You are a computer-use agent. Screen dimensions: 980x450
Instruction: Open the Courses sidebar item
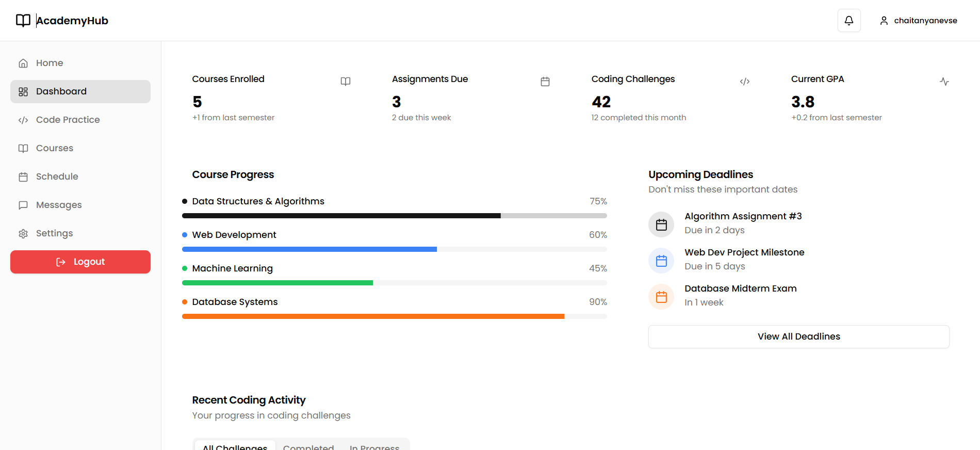tap(55, 148)
